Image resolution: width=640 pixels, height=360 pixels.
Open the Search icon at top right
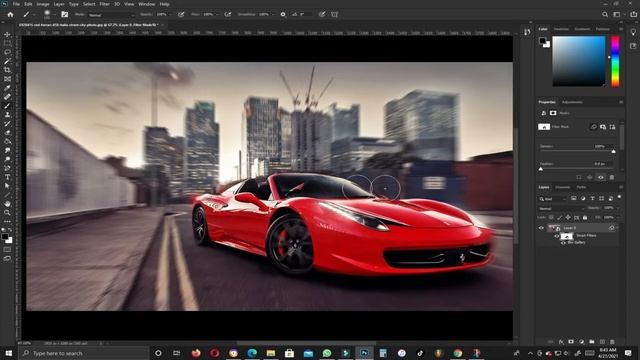(x=605, y=14)
